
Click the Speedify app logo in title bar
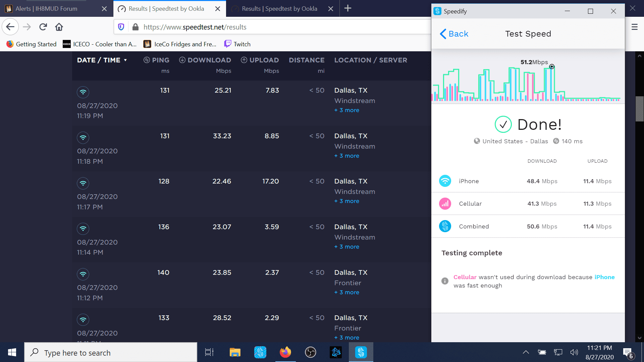[x=437, y=11]
